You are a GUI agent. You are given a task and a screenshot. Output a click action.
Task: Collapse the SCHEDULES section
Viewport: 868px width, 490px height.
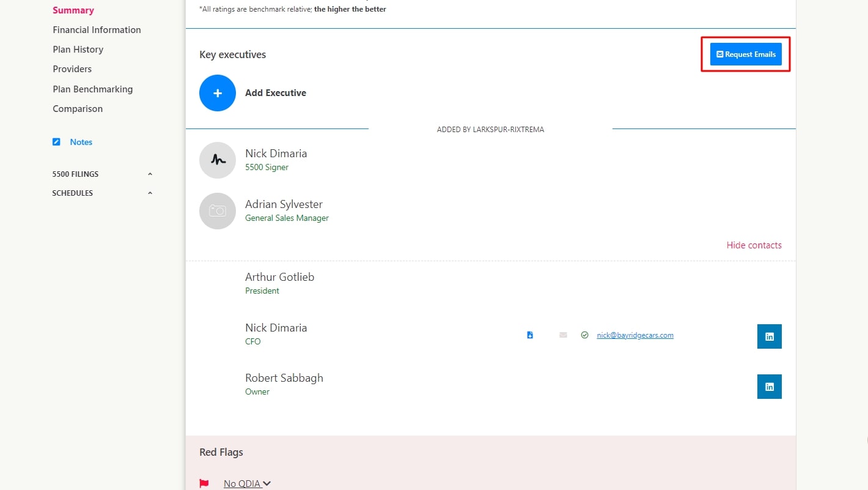[x=150, y=193]
